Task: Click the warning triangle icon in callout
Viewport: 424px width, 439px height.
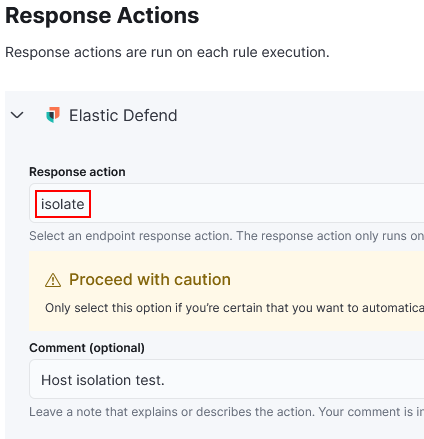Action: coord(53,280)
